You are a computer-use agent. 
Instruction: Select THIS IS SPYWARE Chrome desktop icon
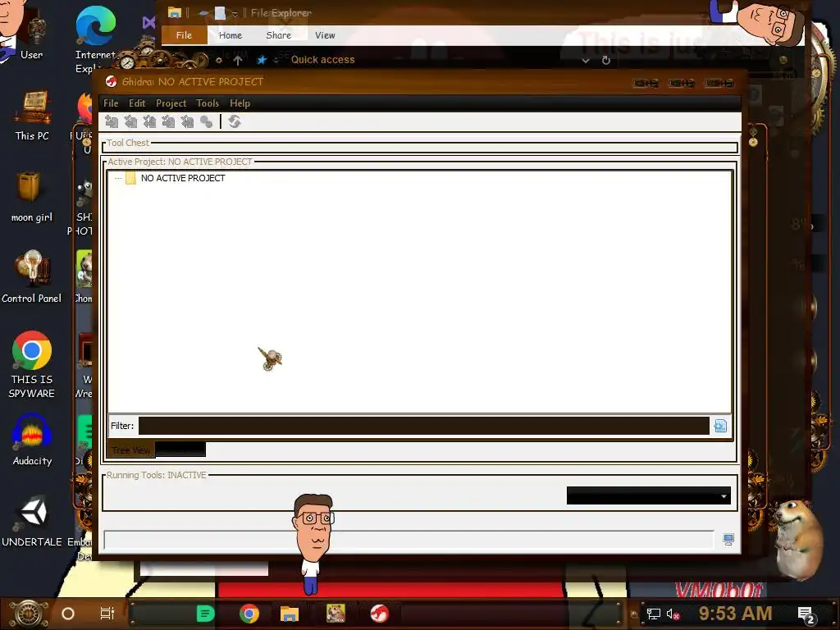[x=32, y=364]
